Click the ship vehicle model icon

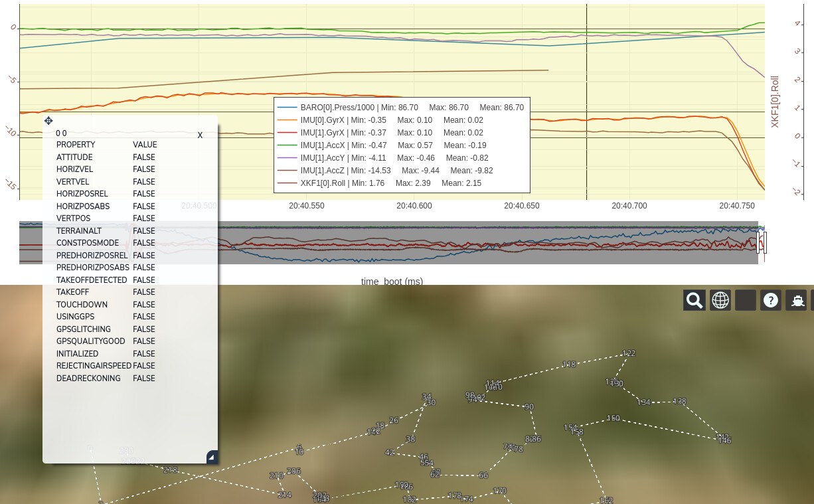click(796, 300)
